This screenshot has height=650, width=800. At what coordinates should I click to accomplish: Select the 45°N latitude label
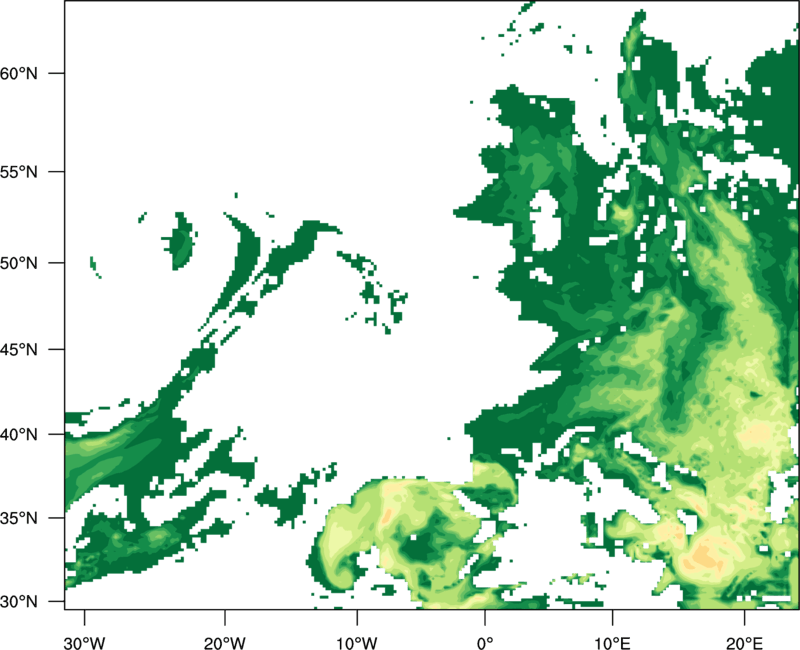pyautogui.click(x=18, y=349)
